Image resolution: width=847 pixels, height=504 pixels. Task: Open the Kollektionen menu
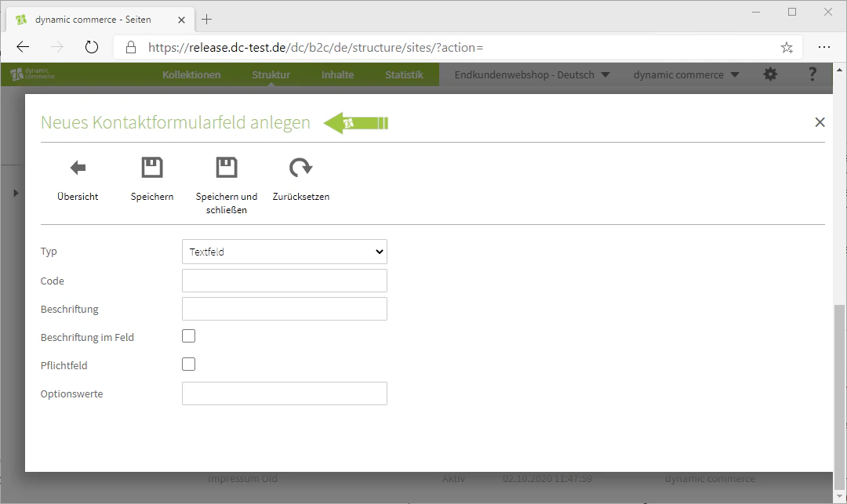click(191, 75)
